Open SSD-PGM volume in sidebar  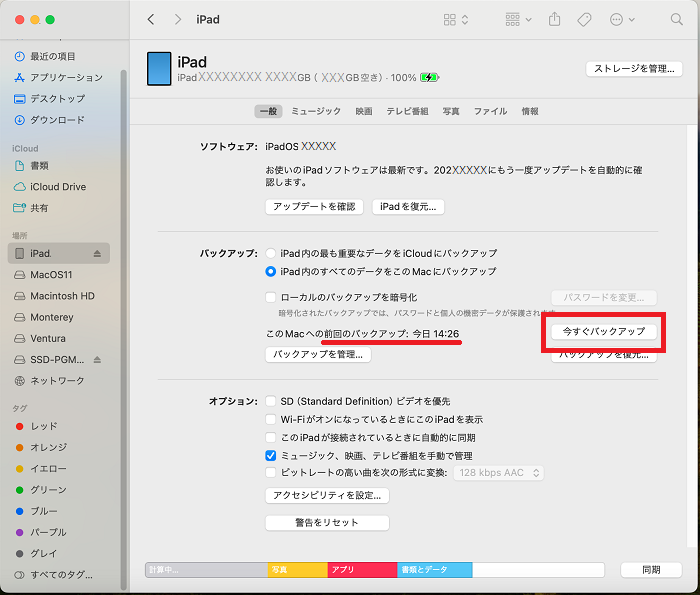point(49,360)
